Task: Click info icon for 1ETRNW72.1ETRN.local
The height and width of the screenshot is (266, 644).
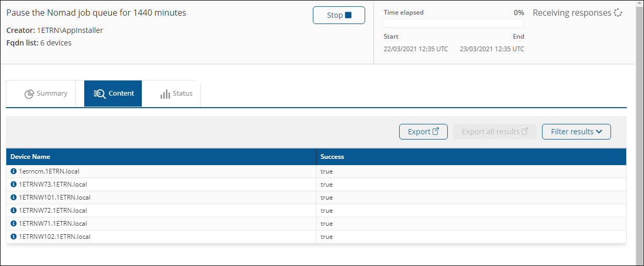Action: click(x=14, y=211)
